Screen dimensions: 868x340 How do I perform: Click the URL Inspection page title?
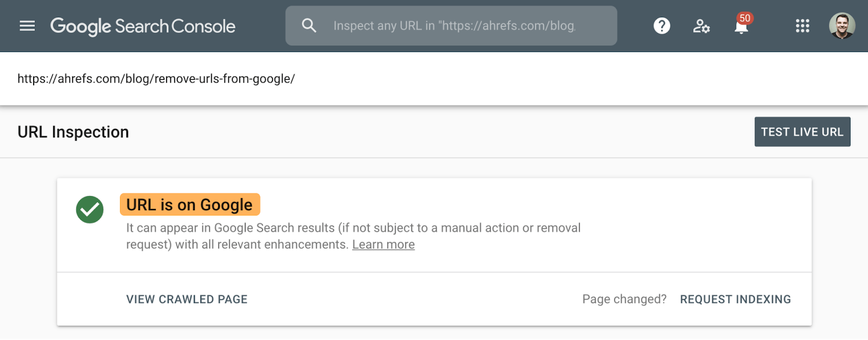pos(73,132)
